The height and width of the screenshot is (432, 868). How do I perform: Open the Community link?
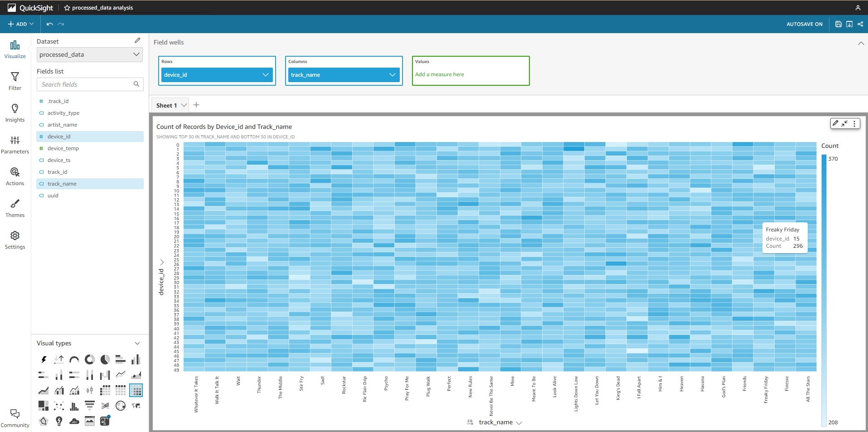point(15,418)
